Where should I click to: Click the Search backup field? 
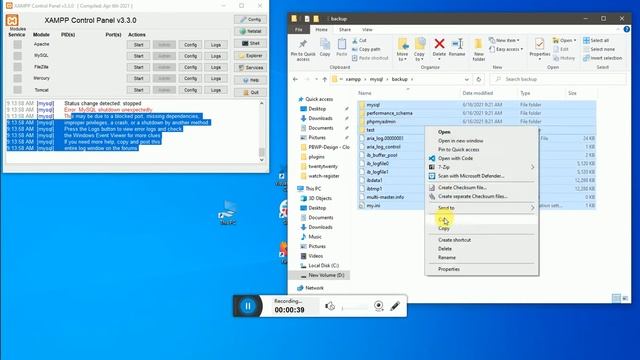tap(558, 79)
